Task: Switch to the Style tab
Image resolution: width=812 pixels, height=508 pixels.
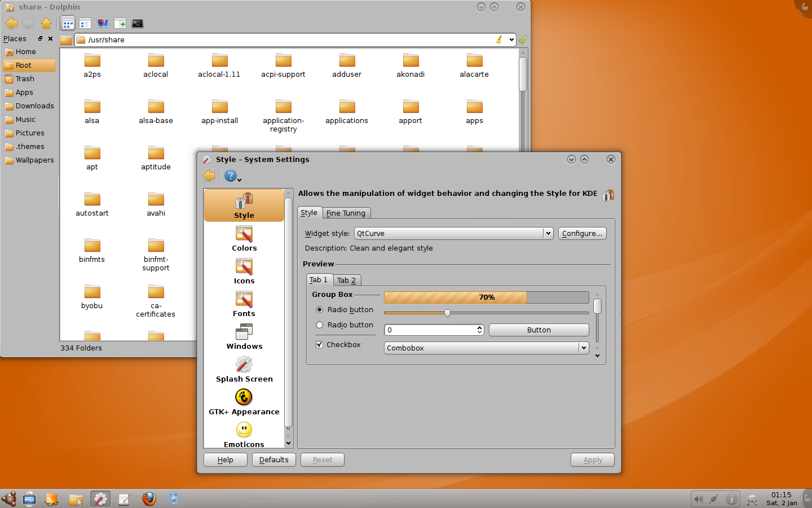Action: pos(309,212)
